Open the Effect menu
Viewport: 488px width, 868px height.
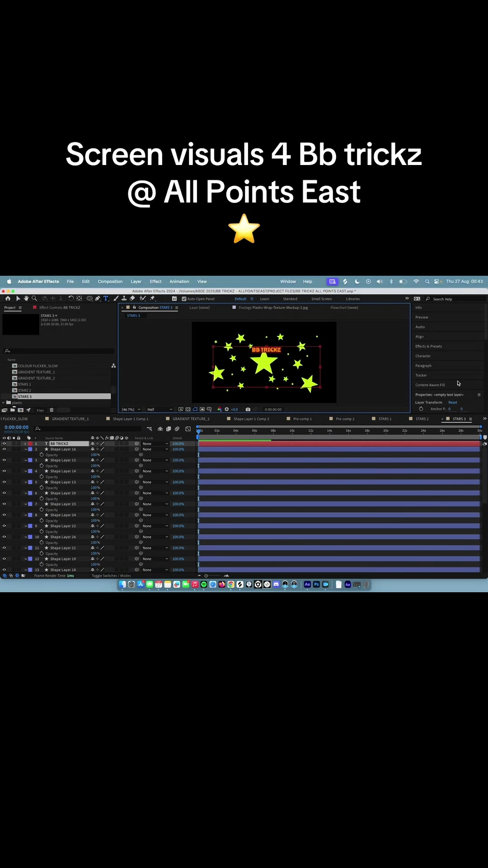[155, 282]
